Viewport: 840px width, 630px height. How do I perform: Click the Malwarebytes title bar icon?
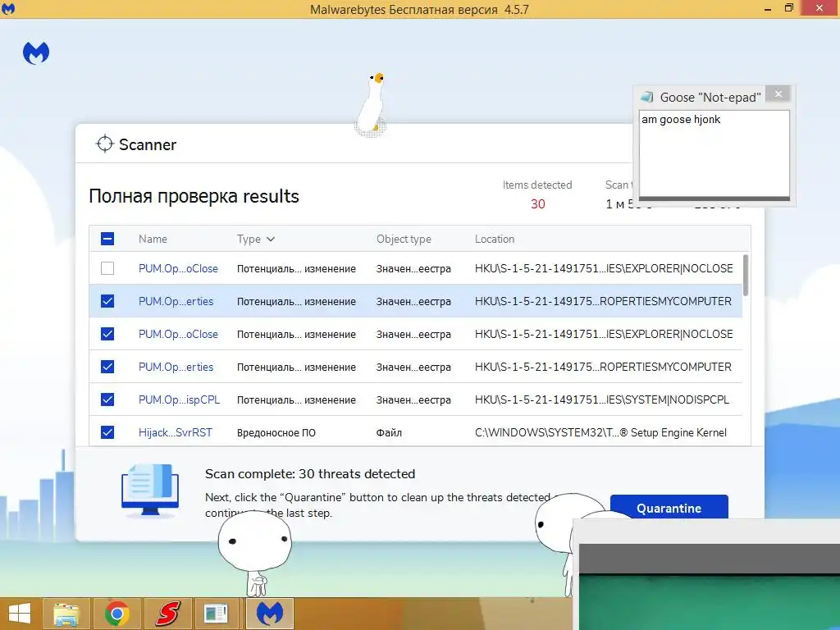pos(8,8)
